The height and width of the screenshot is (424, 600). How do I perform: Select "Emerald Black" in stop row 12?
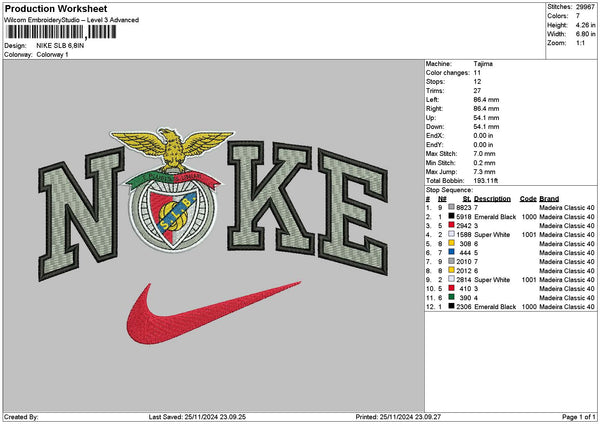pos(495,307)
